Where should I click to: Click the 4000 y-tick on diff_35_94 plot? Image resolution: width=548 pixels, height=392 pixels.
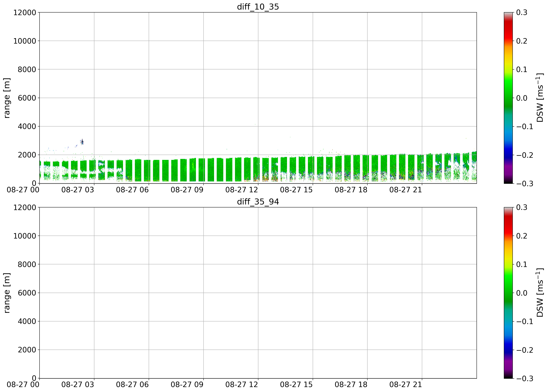point(27,322)
